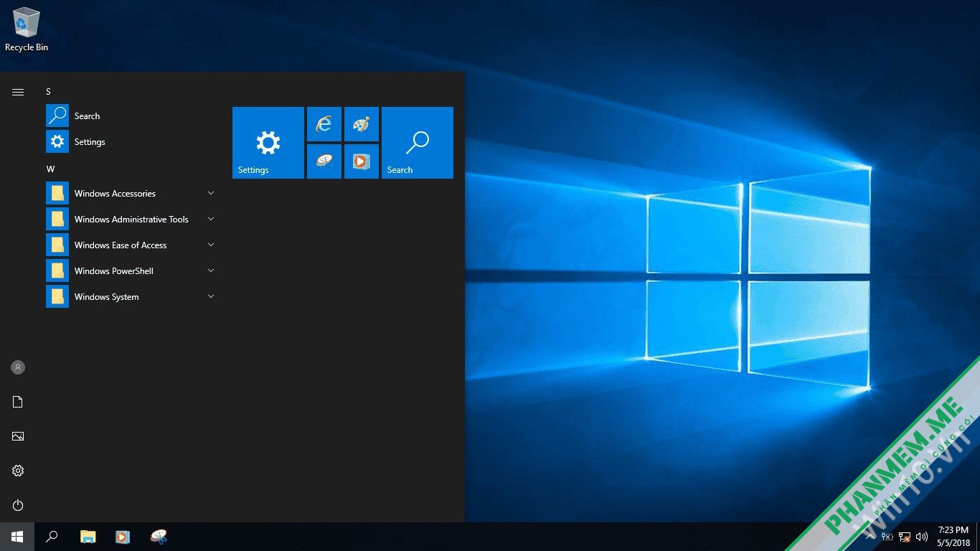Show hidden icons in the system tray
The height and width of the screenshot is (551, 980).
click(x=871, y=537)
